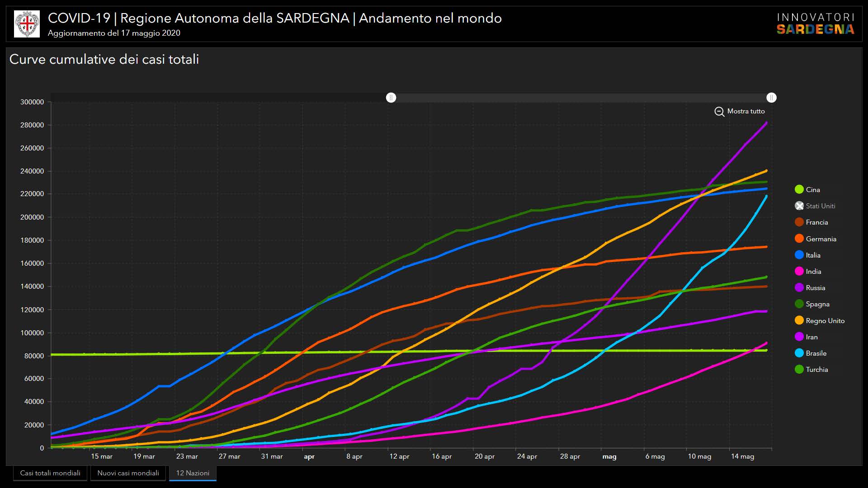Click the Sardegna region crest logo
Image resolution: width=868 pixels, height=488 pixels.
coord(27,24)
